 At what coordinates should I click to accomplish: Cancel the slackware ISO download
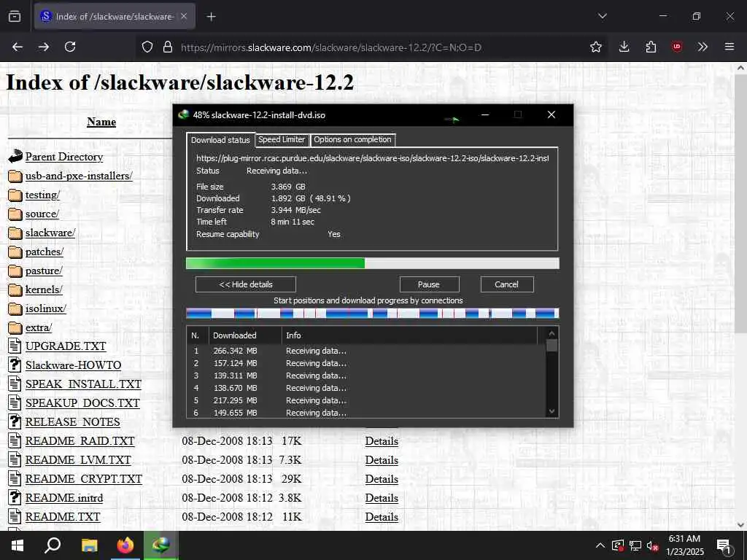[506, 284]
